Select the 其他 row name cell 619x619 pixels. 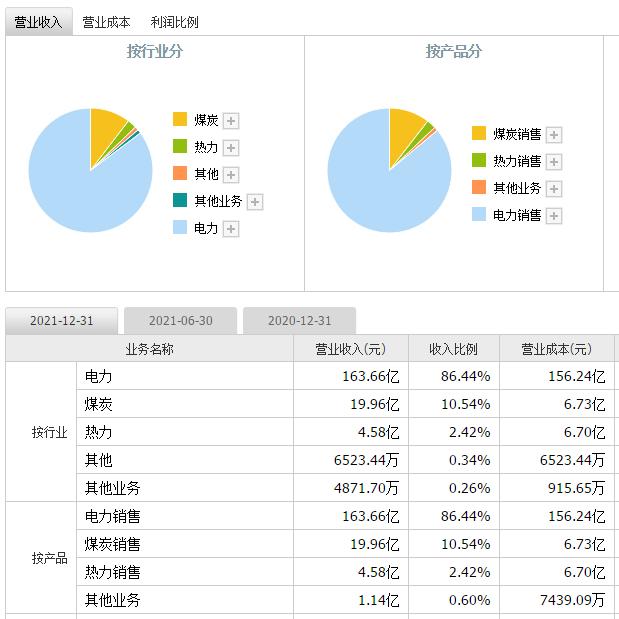(x=185, y=460)
